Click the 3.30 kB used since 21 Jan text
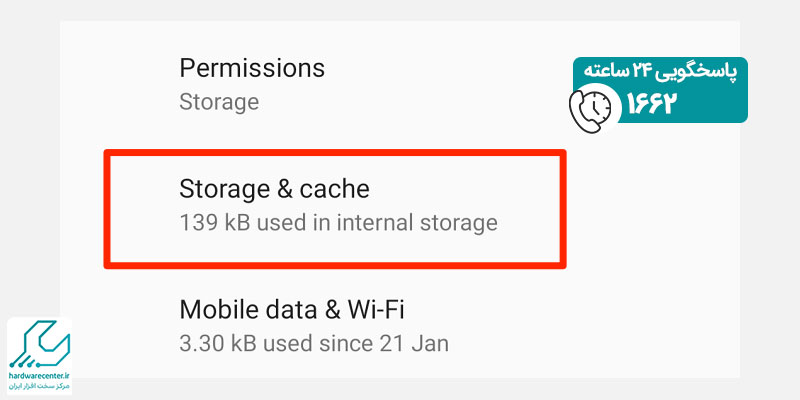800x400 pixels. click(x=314, y=343)
